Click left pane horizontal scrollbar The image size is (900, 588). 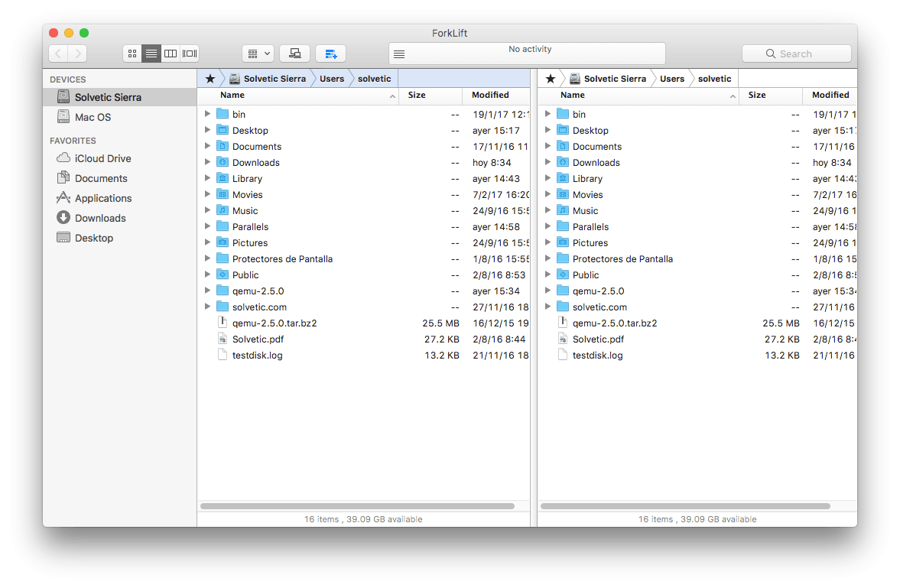pyautogui.click(x=357, y=506)
